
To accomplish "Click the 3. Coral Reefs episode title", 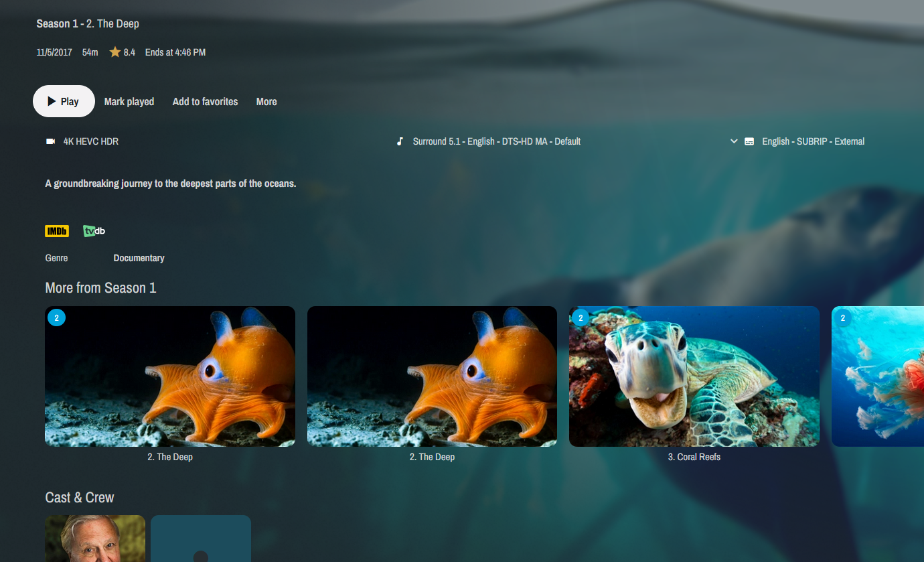I will (694, 457).
